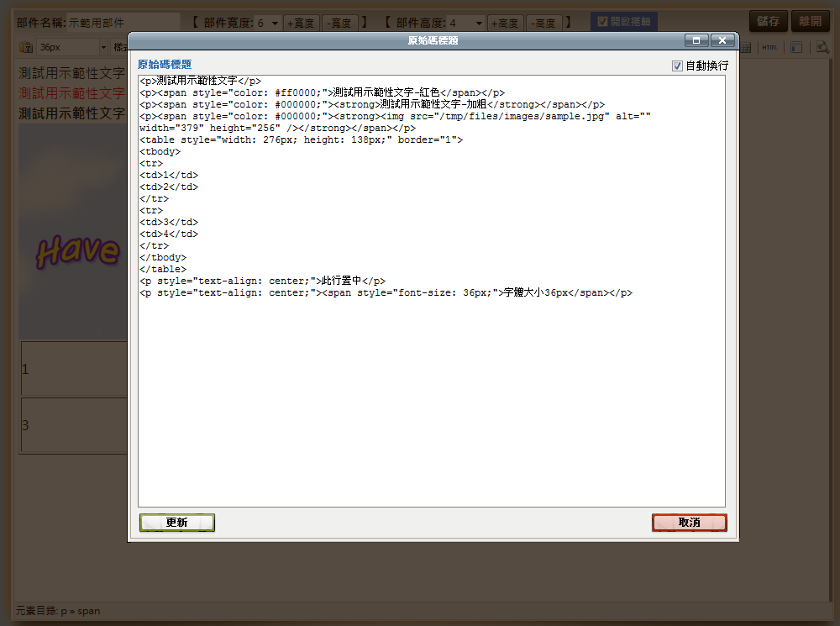Toggle the 自動換行 checkbox
This screenshot has height=626, width=840.
click(x=677, y=66)
